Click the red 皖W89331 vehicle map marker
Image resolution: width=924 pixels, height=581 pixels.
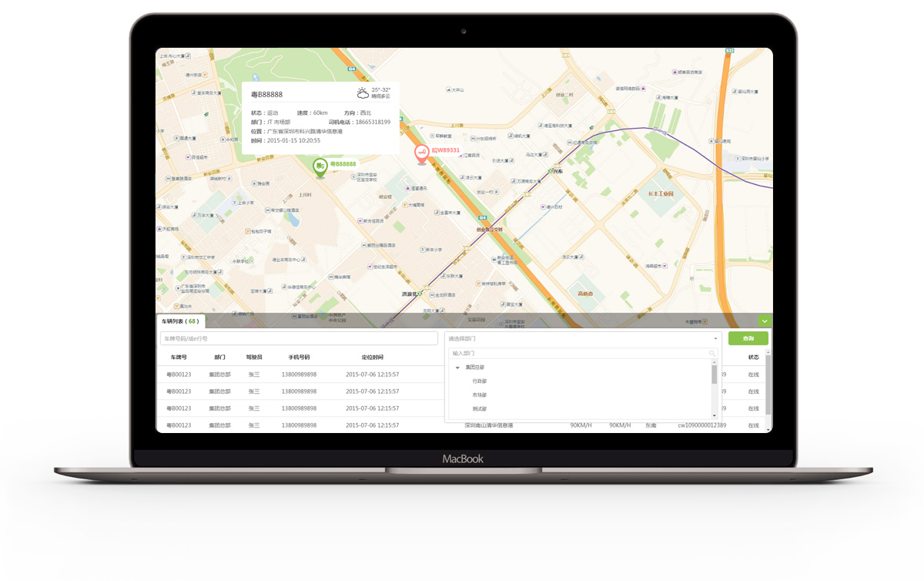pyautogui.click(x=421, y=153)
